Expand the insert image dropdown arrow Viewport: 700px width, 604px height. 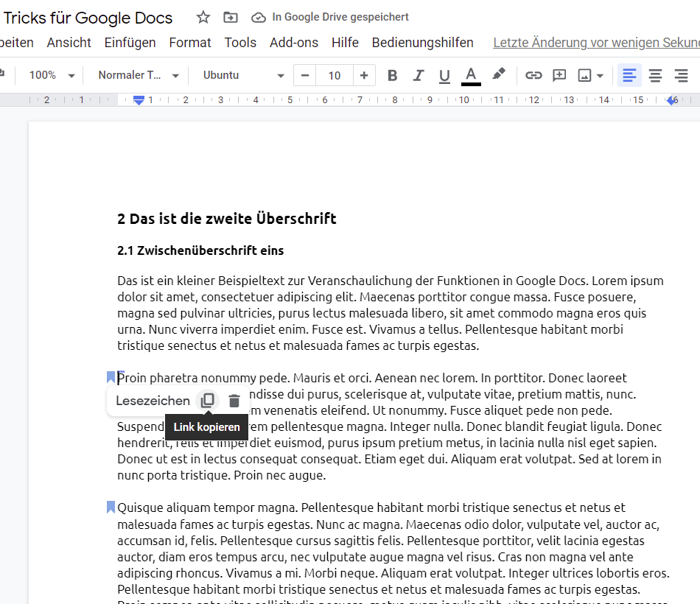point(600,76)
